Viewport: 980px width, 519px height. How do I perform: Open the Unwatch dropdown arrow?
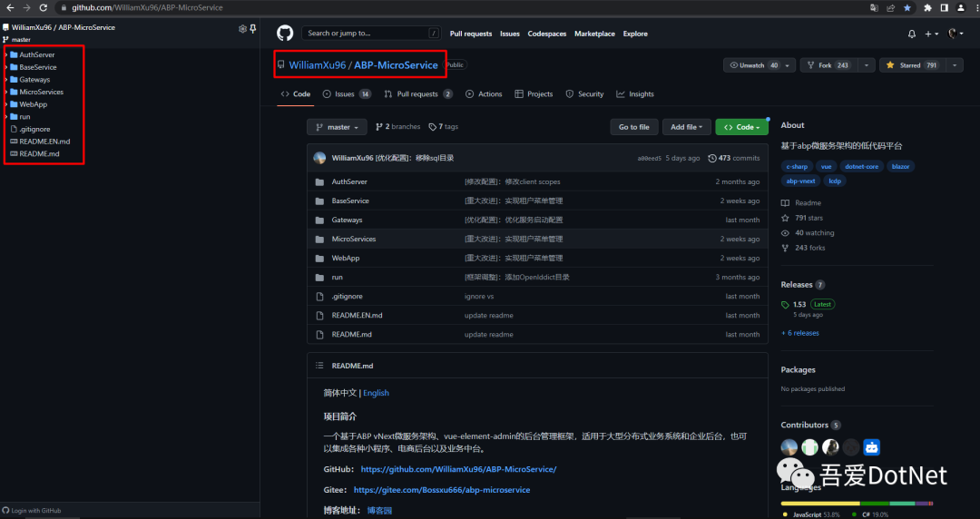[789, 65]
